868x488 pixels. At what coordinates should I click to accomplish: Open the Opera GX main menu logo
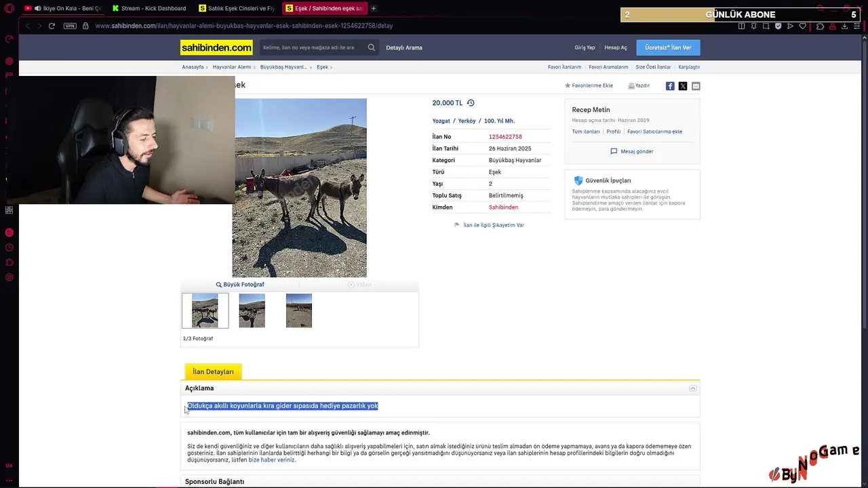[9, 8]
